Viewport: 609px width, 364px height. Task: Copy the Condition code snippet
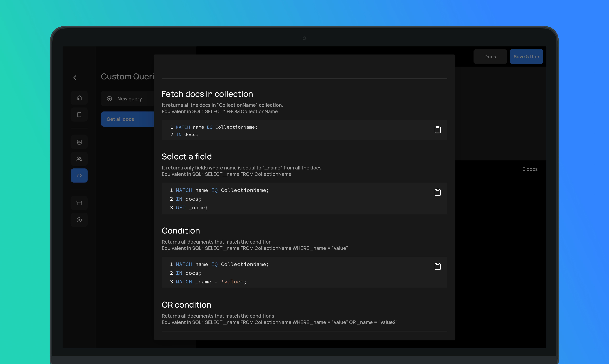pos(437,266)
